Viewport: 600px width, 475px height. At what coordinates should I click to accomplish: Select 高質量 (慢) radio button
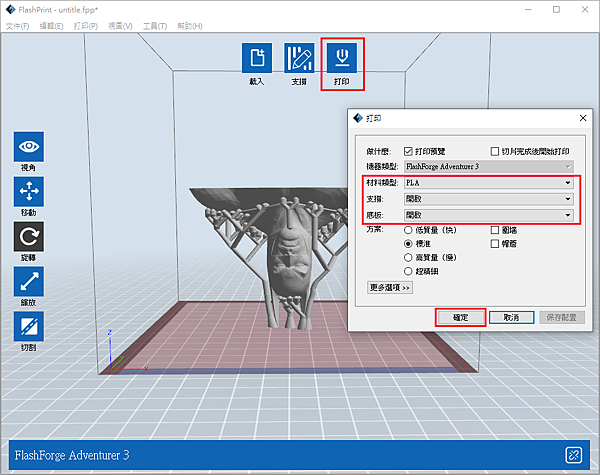(x=408, y=257)
